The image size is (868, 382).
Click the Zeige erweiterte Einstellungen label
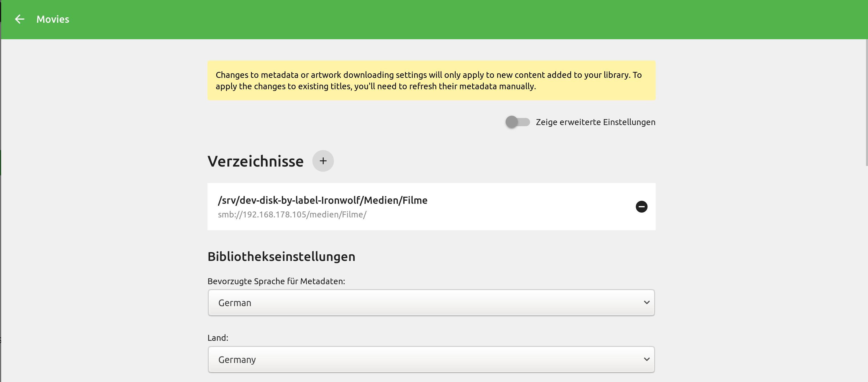pyautogui.click(x=595, y=122)
